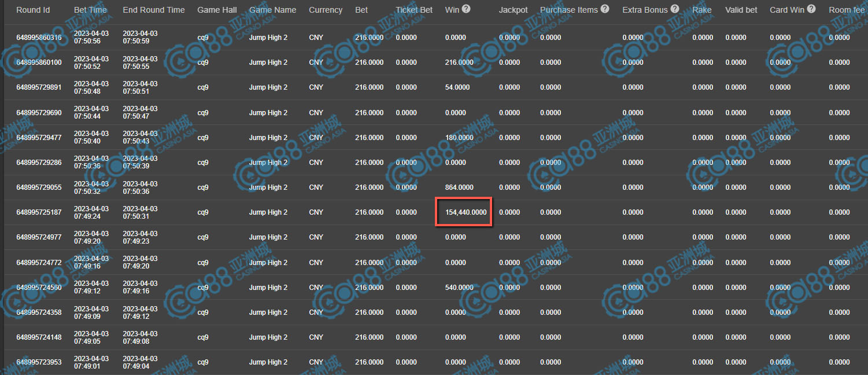Select round ID 648995860100
The height and width of the screenshot is (375, 868).
pos(39,62)
